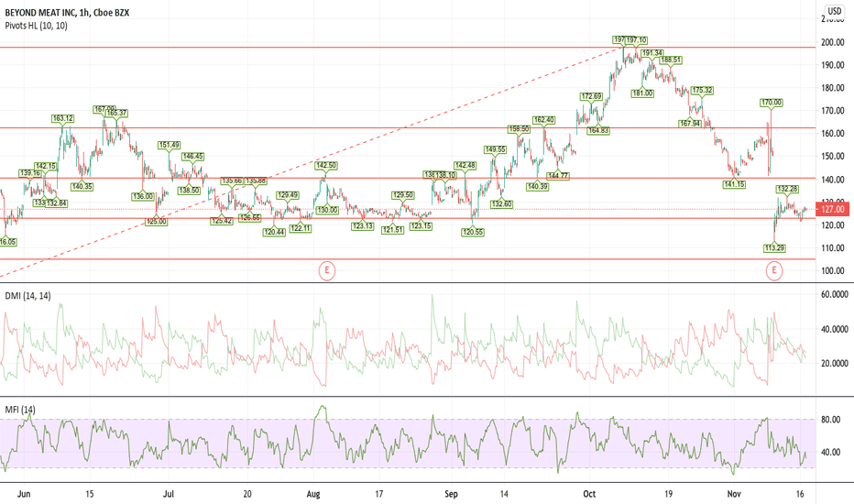Click the 140.39 pivot low label

point(538,186)
